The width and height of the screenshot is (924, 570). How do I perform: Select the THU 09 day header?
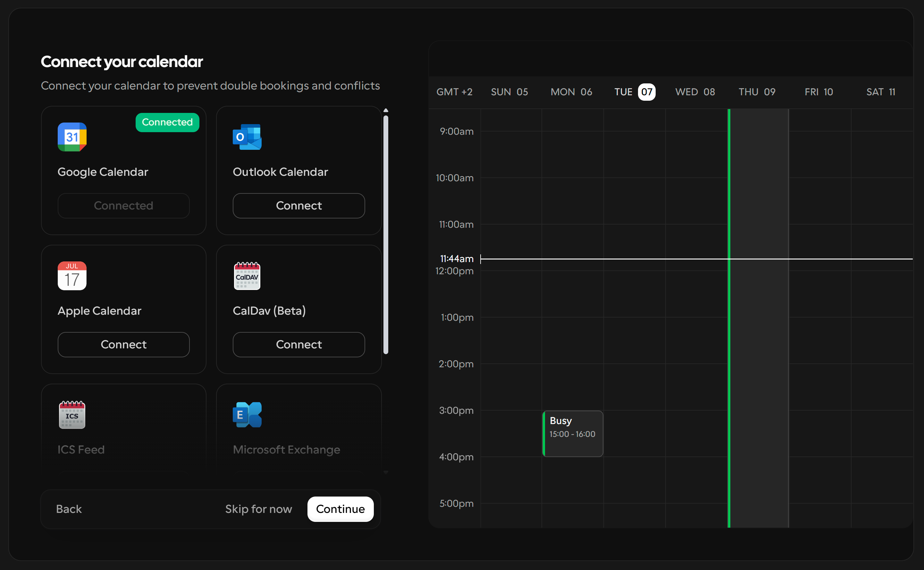pos(757,92)
